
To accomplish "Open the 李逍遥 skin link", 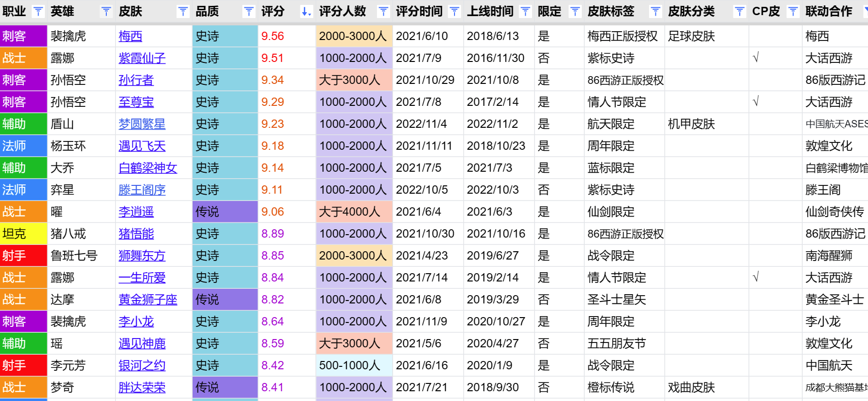I will click(136, 212).
